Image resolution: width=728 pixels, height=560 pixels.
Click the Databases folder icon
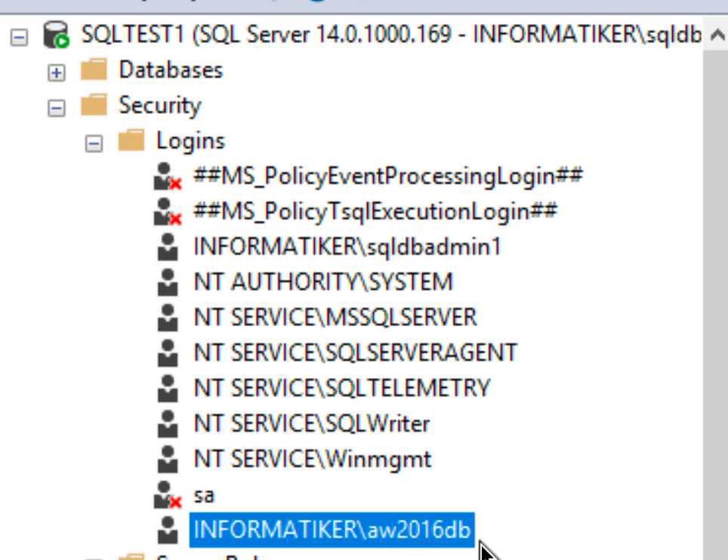coord(94,69)
